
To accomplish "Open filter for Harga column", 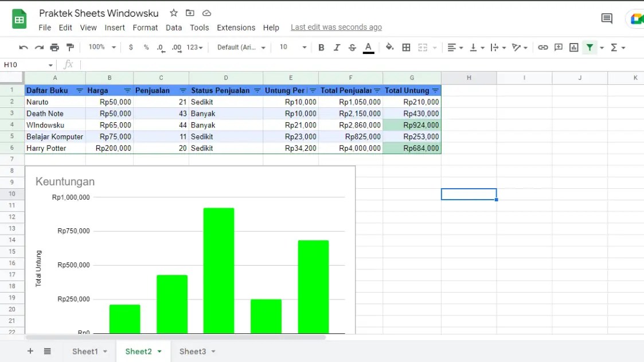I will tap(127, 91).
